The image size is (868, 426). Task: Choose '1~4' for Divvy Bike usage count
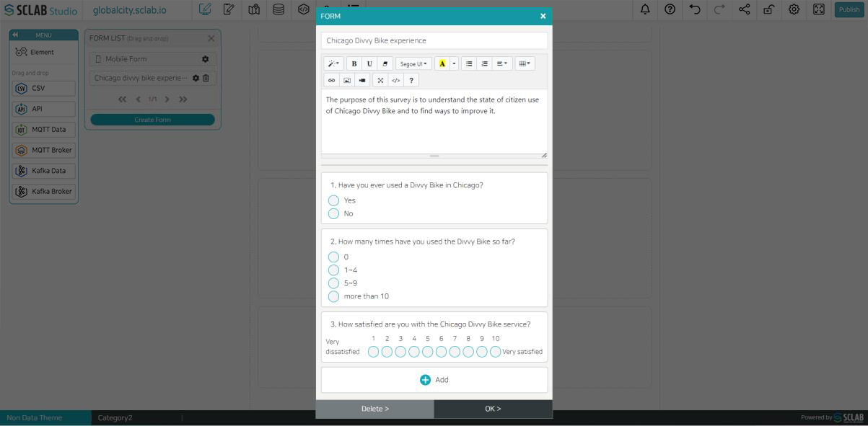click(333, 270)
